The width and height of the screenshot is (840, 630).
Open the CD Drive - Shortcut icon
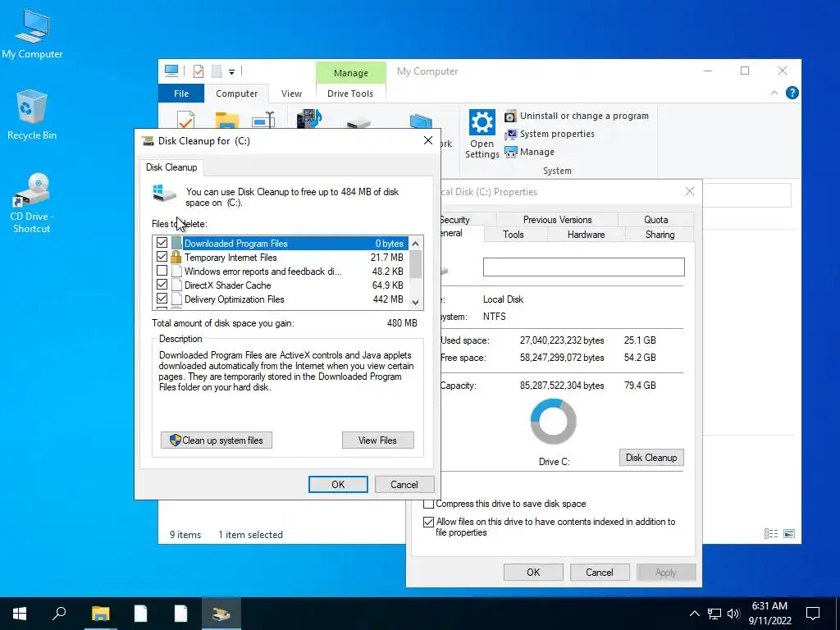point(32,203)
